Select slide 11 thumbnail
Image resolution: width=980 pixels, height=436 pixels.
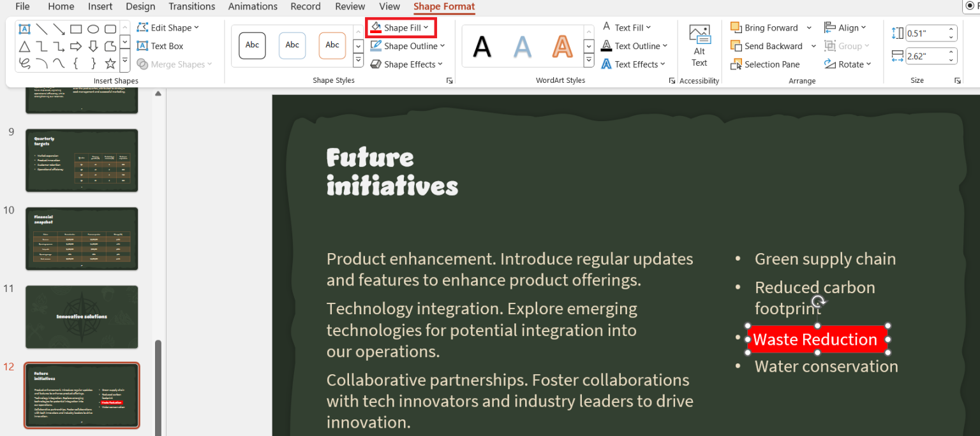[82, 317]
